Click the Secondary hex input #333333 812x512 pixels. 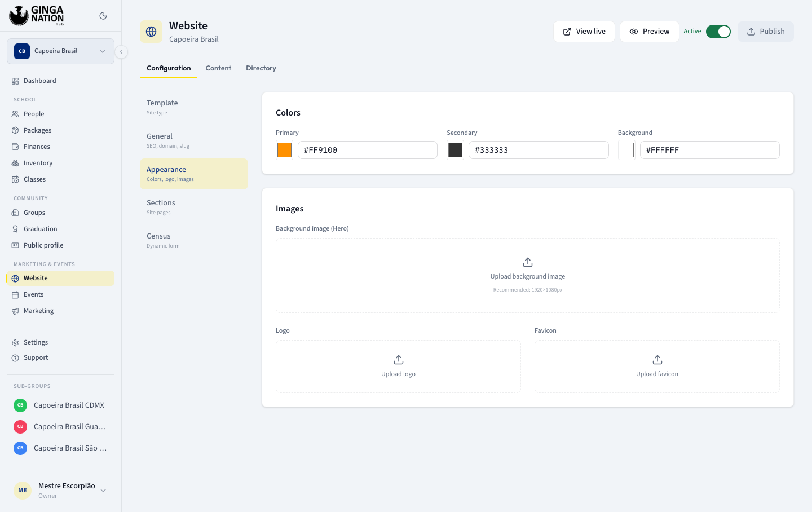coord(539,150)
